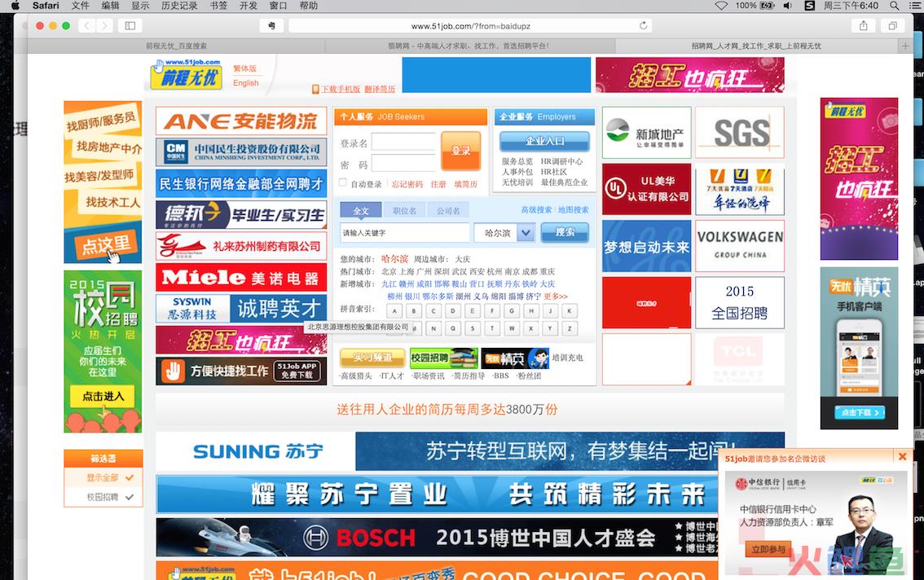Open the 下载手机版 link
924x580 pixels.
point(341,89)
